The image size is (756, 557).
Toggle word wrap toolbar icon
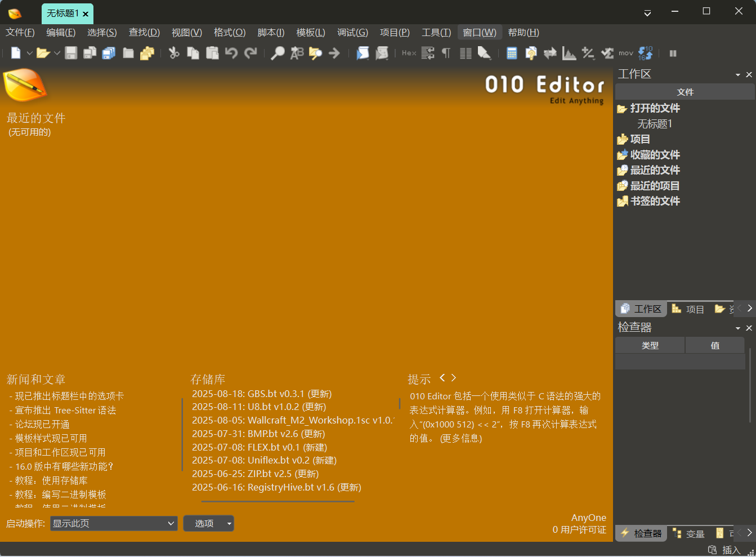click(x=428, y=53)
